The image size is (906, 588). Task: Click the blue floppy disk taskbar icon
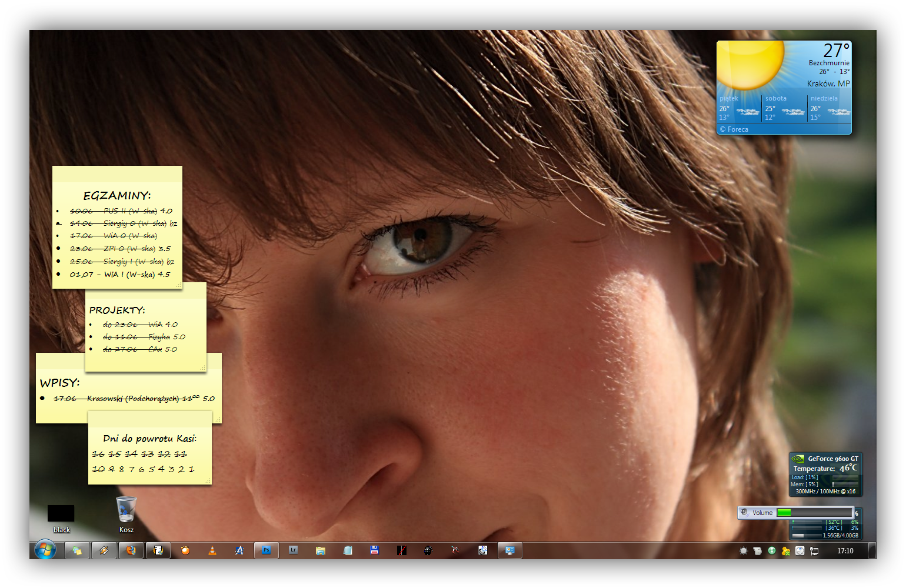pyautogui.click(x=374, y=550)
